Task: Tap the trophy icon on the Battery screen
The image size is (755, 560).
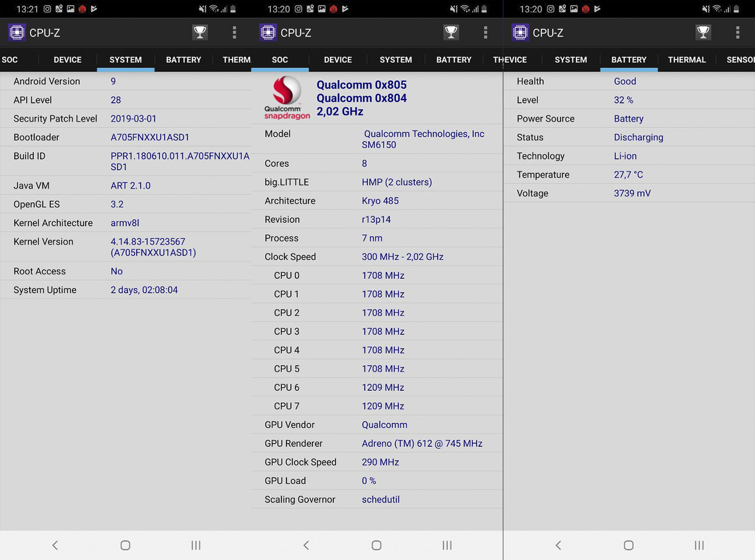Action: coord(703,33)
